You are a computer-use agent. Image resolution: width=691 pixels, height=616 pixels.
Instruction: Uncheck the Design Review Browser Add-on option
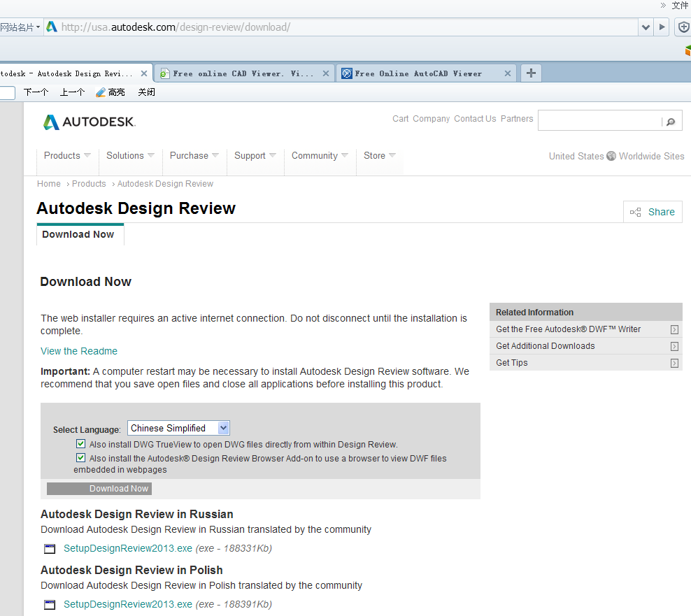click(x=80, y=458)
